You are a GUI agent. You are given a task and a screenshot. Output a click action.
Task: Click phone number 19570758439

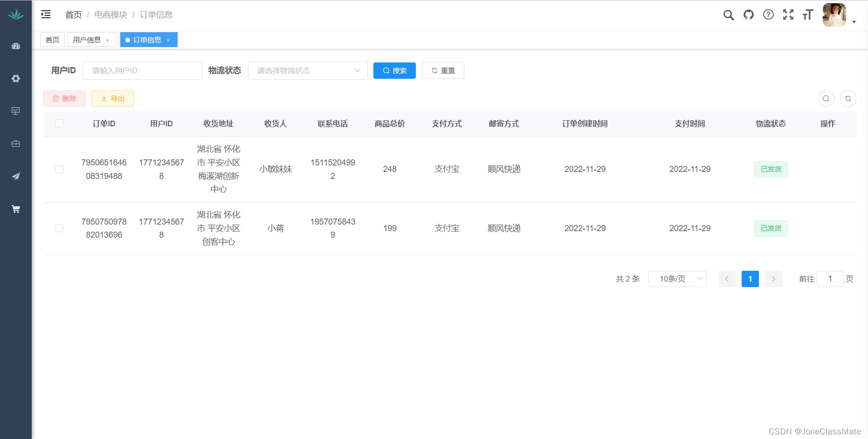pos(333,228)
